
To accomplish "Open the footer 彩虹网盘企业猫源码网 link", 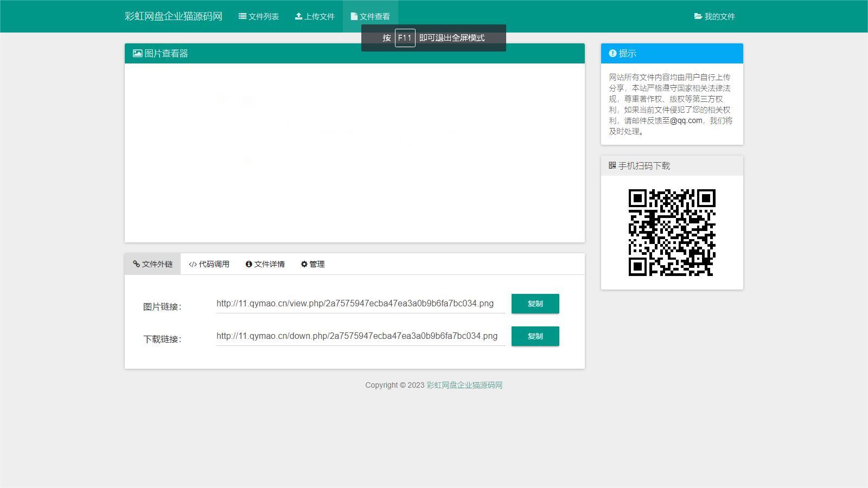I will point(464,385).
